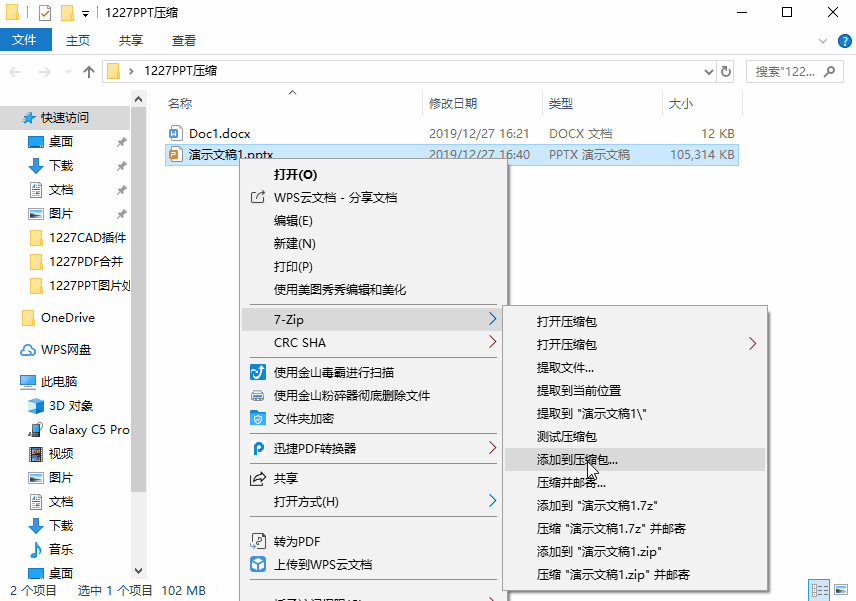Select the 金山毒霸 scan shield icon

[x=257, y=372]
